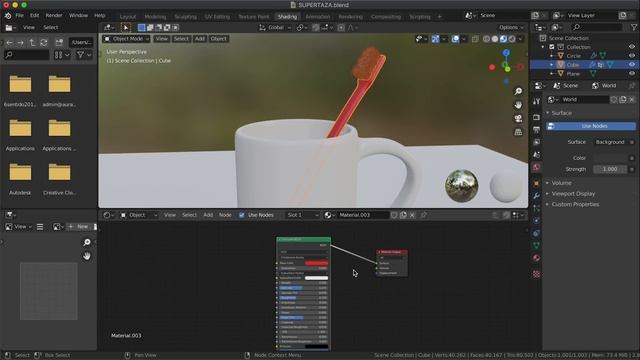The image size is (640, 360).
Task: Toggle Collection exclude checkbox in outliner
Action: (551, 47)
